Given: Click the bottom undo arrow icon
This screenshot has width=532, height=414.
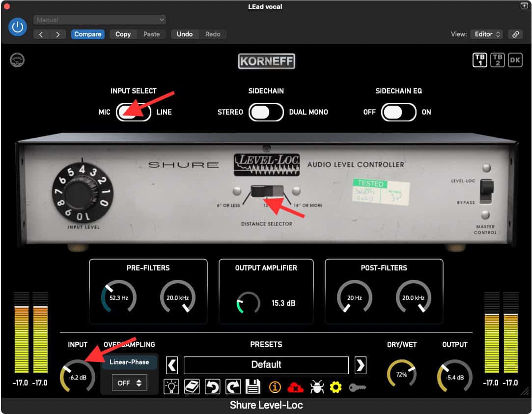Looking at the screenshot, I should (x=213, y=387).
